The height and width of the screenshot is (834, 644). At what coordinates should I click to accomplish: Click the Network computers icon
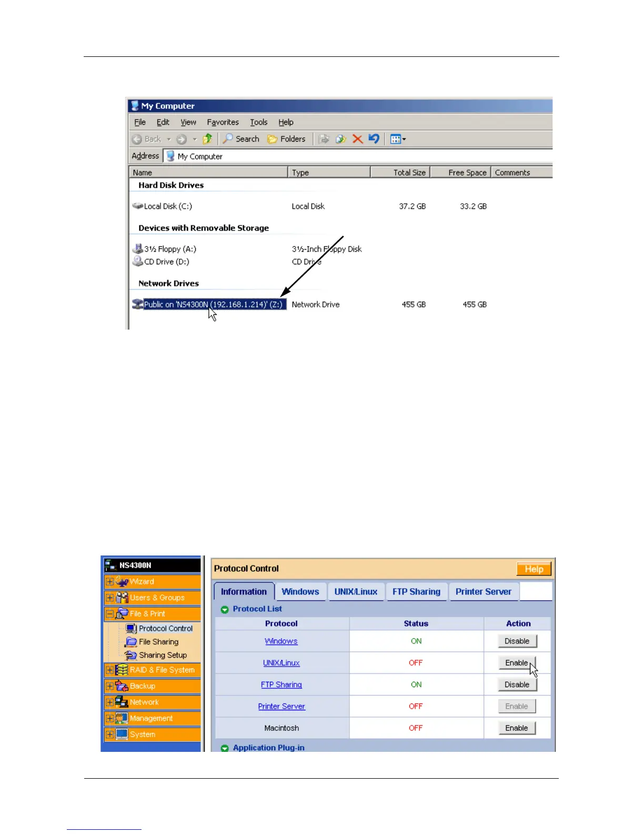(122, 702)
